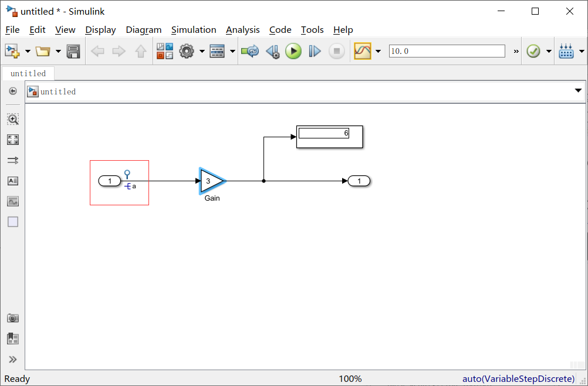
Task: Open Model Configuration Parameters gear icon
Action: click(x=186, y=51)
